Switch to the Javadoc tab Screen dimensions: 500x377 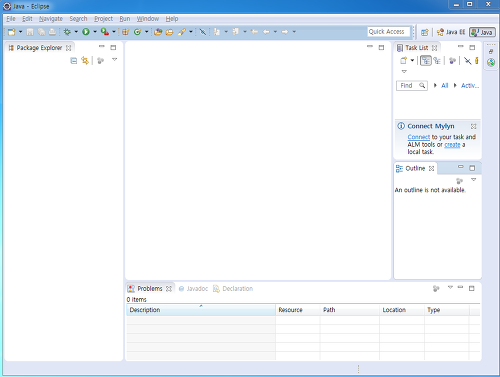point(193,289)
